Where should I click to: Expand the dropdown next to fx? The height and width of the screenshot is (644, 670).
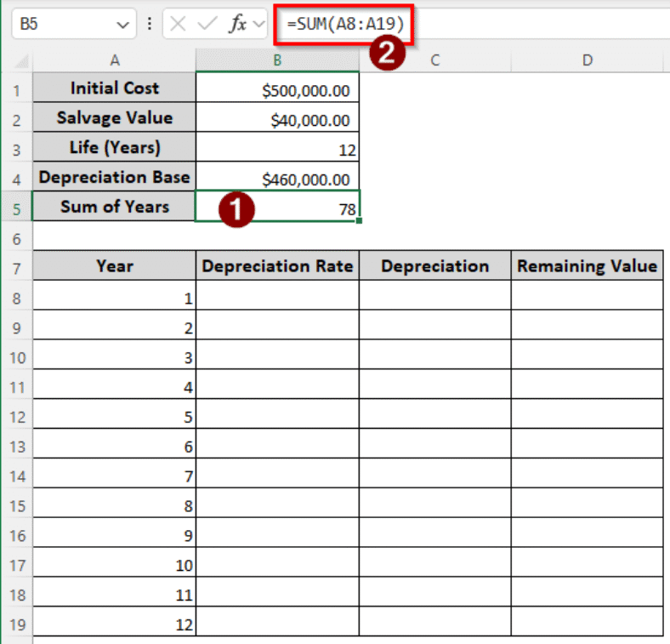point(258,24)
